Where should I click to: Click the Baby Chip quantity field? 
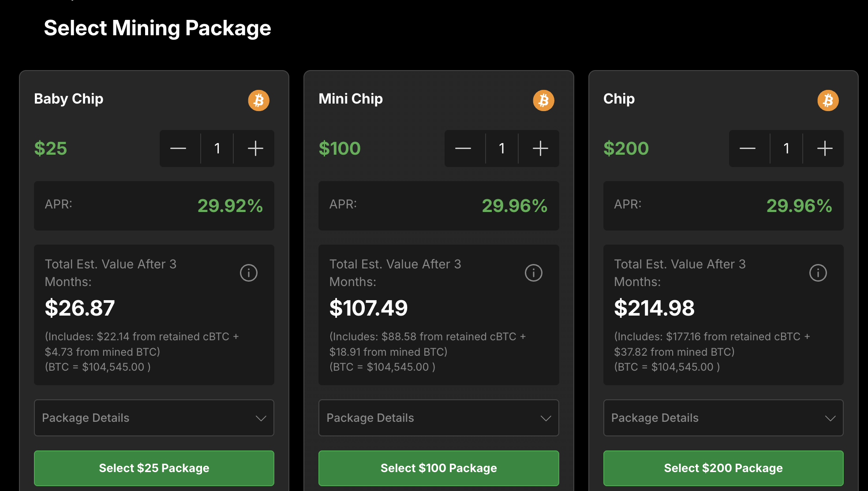(217, 149)
